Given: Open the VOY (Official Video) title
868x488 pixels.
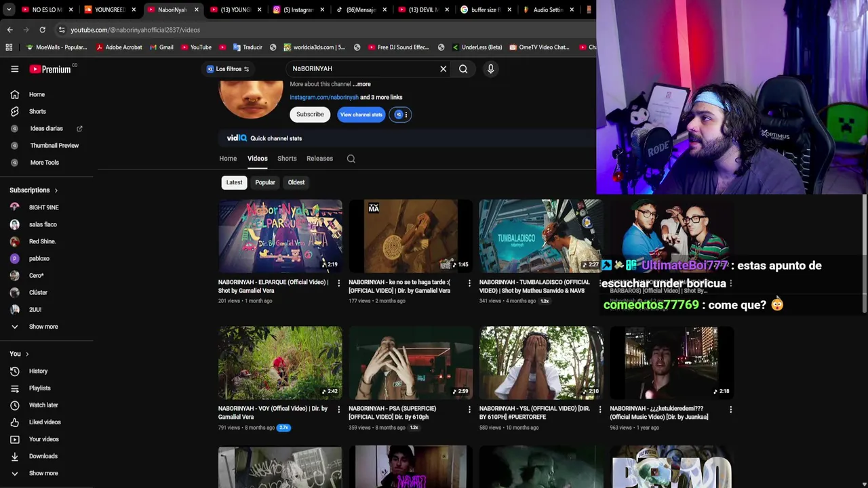Looking at the screenshot, I should coord(273,413).
